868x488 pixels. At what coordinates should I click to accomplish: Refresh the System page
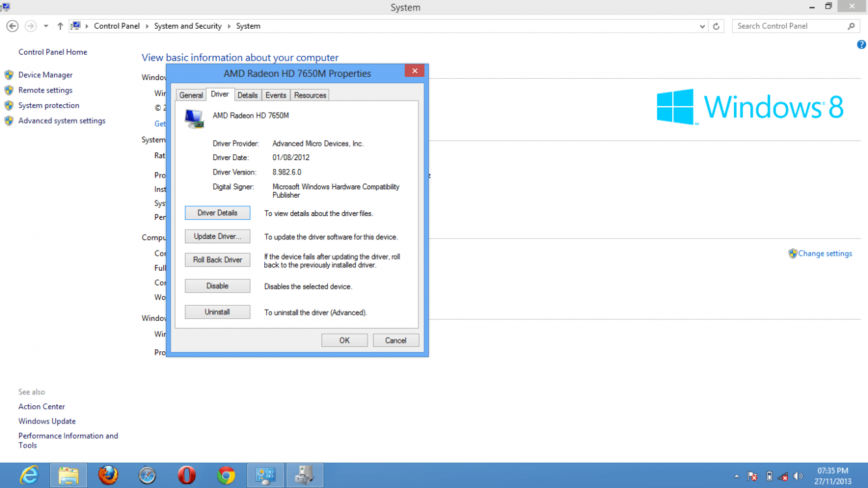[716, 26]
